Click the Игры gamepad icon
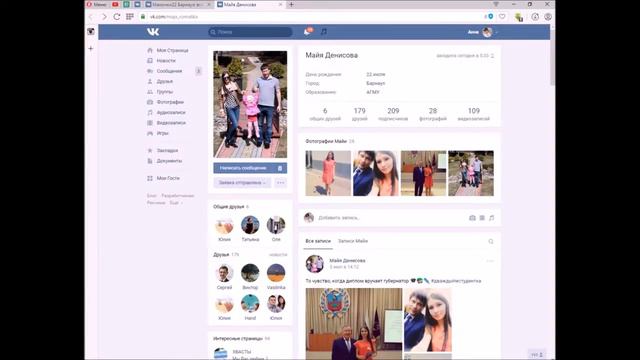640x360 pixels. point(150,133)
